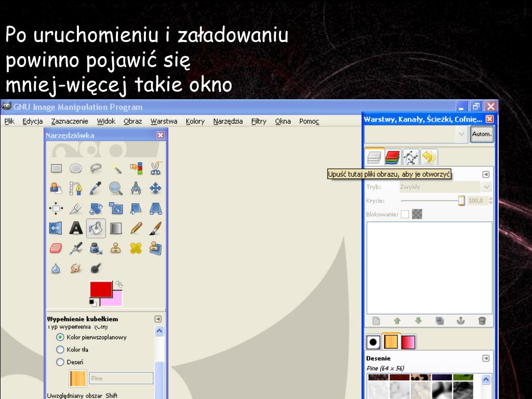
Task: Select the Zoom magnifier tool
Action: click(116, 188)
